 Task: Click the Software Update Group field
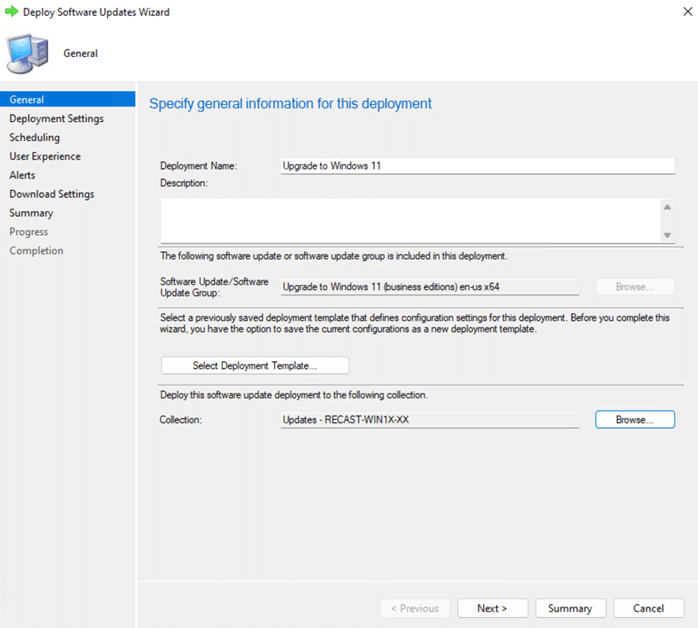tap(429, 287)
